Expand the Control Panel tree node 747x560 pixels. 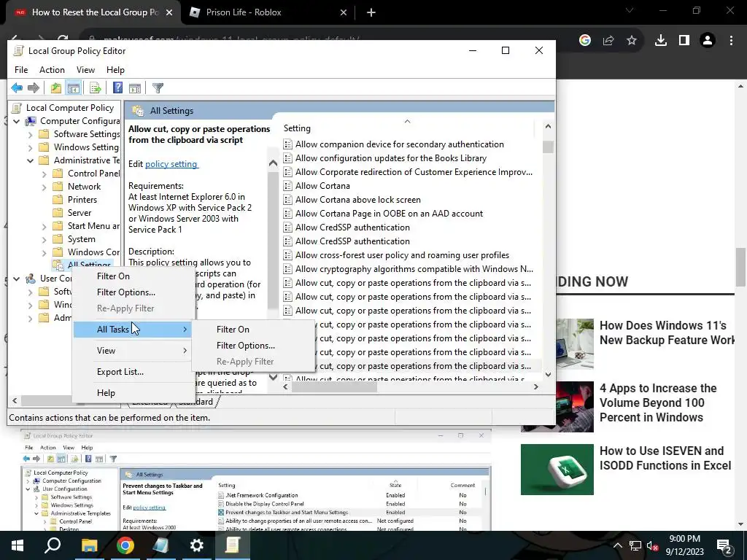44,174
